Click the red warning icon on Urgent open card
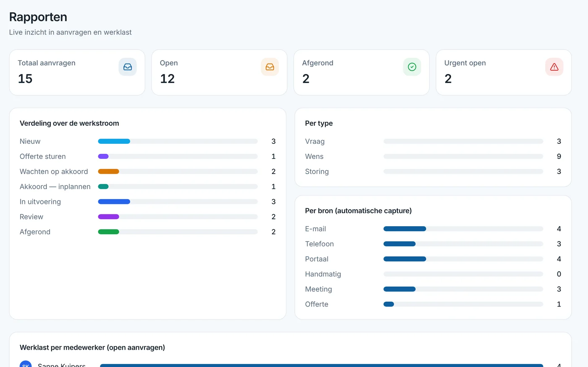Viewport: 588px width, 367px height. 554,67
